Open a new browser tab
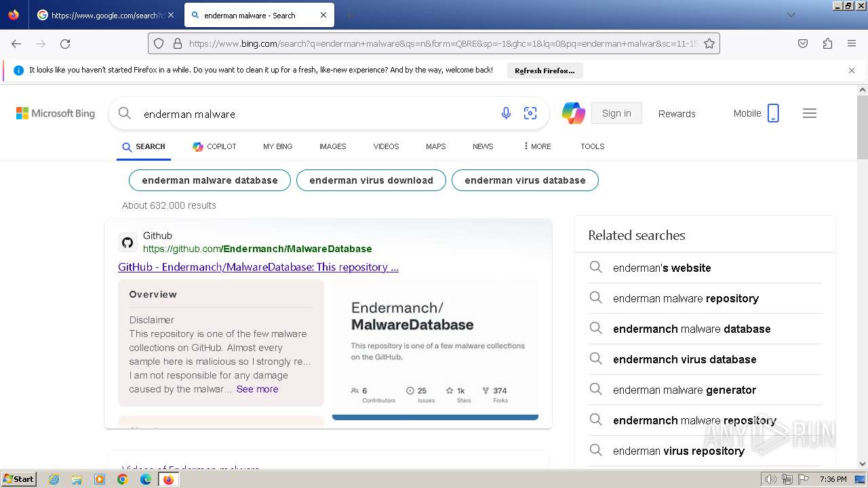 [x=349, y=15]
